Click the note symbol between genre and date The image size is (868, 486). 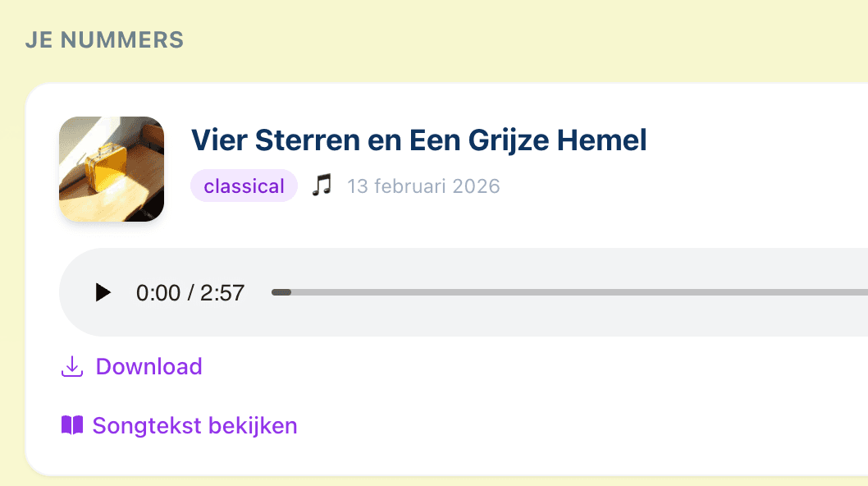(x=322, y=186)
